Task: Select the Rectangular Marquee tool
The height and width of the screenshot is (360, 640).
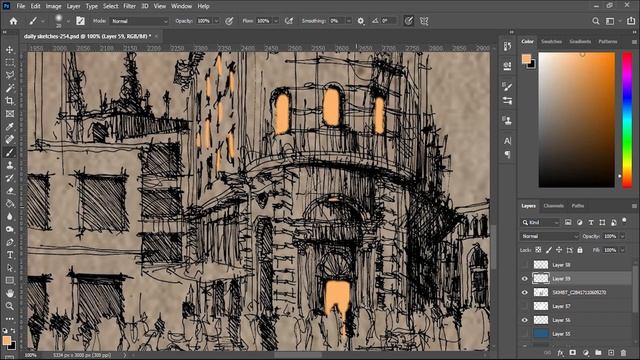Action: click(x=10, y=62)
